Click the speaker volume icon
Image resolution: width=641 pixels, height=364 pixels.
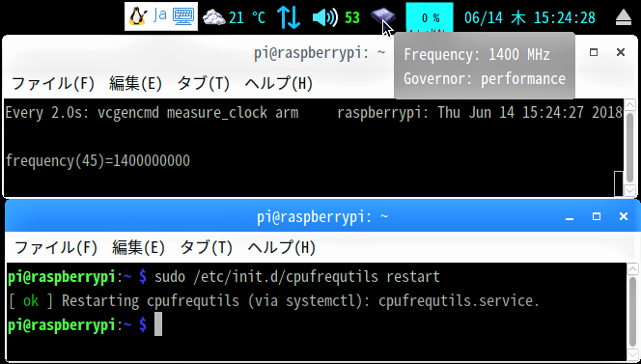pyautogui.click(x=324, y=17)
